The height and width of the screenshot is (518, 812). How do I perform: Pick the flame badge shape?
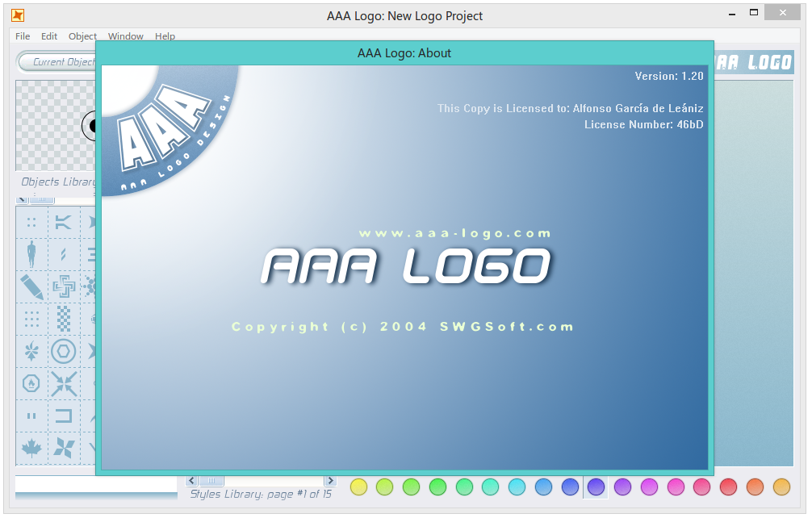click(x=31, y=383)
